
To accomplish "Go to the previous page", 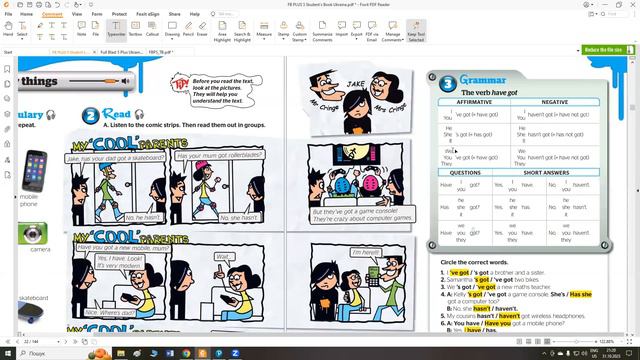I will 17,342.
